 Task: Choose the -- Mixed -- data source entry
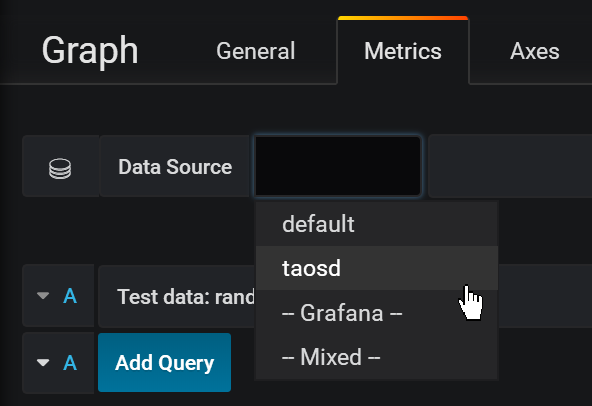click(377, 357)
